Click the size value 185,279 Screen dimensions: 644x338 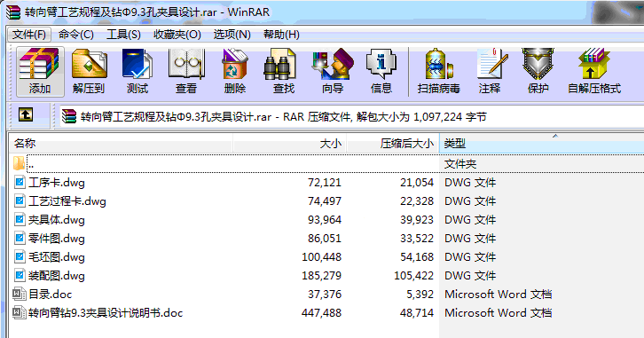pos(321,276)
